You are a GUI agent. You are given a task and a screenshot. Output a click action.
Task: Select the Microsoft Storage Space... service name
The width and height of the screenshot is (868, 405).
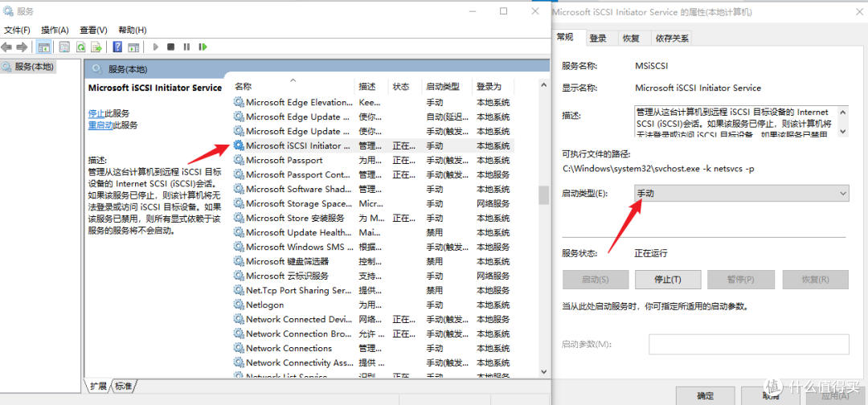tap(298, 203)
